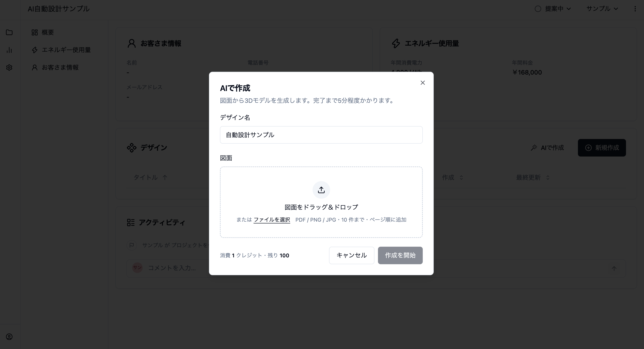The width and height of the screenshot is (644, 349).
Task: Click the circle status icon next to 提案中
Action: (x=538, y=9)
